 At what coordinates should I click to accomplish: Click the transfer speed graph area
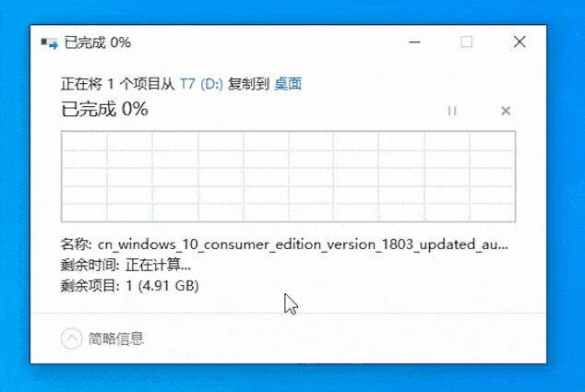289,176
